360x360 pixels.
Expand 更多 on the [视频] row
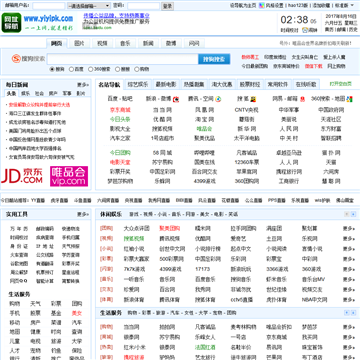click(349, 239)
